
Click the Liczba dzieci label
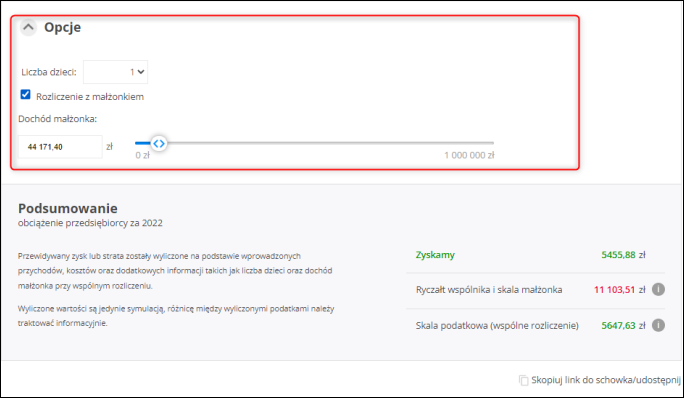[49, 72]
